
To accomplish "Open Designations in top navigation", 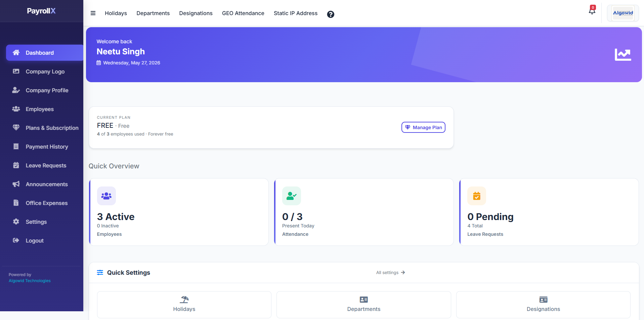I will (x=196, y=13).
